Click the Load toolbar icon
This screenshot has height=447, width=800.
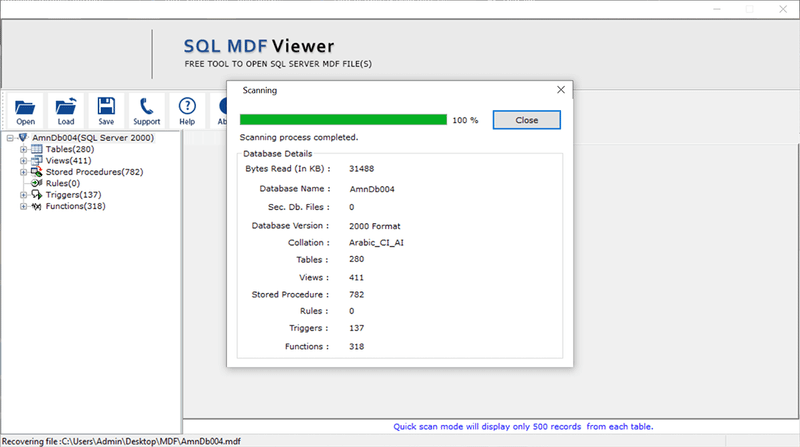coord(66,107)
